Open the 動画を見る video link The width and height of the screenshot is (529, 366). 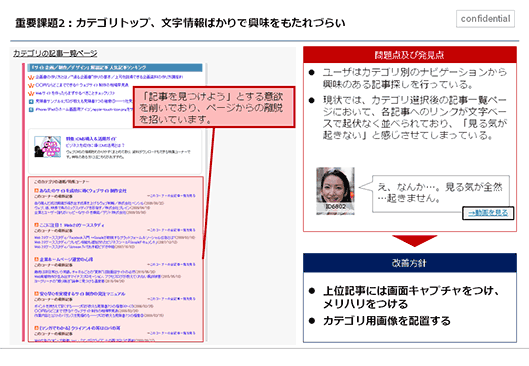488,213
